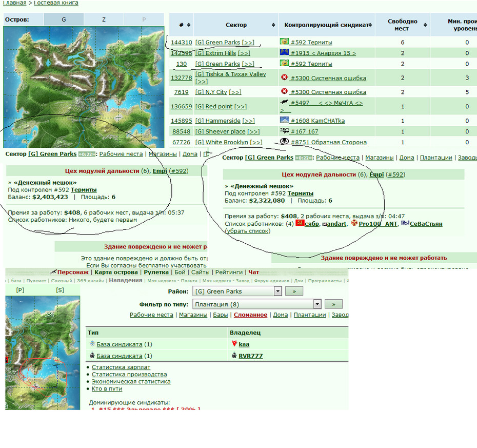Sort table by the Сектор column arrows
The width and height of the screenshot is (477, 448).
(273, 25)
